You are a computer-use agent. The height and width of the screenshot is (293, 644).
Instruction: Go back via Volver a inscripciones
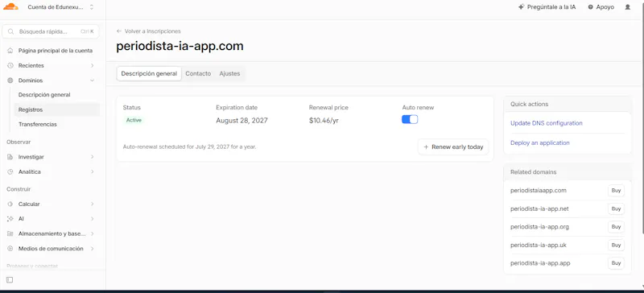148,31
